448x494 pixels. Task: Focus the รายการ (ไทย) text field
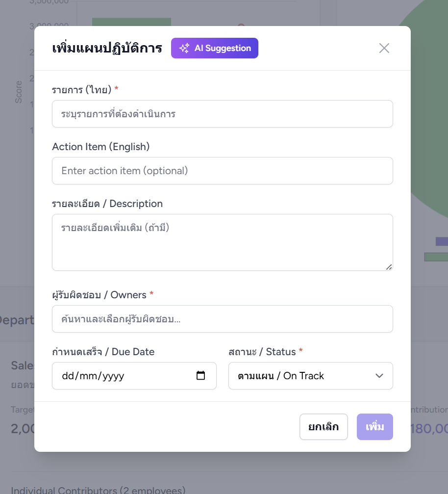point(223,114)
